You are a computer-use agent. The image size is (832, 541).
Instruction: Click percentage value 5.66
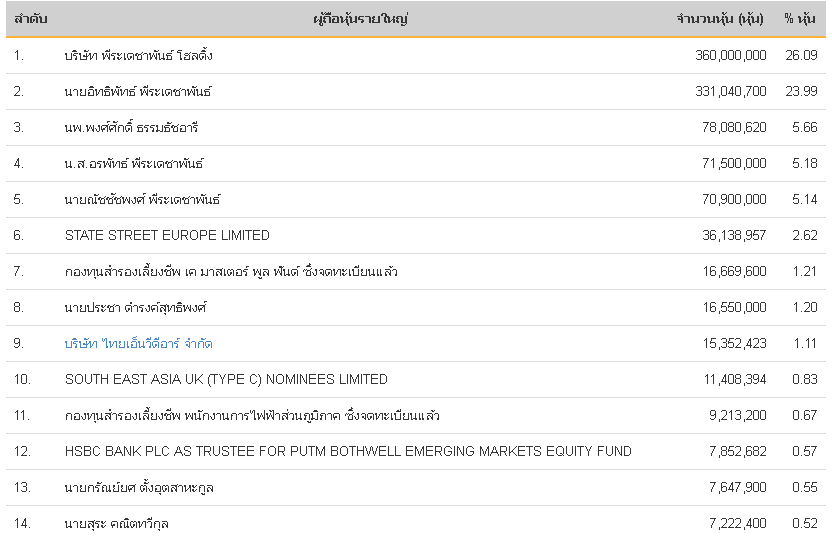click(804, 127)
